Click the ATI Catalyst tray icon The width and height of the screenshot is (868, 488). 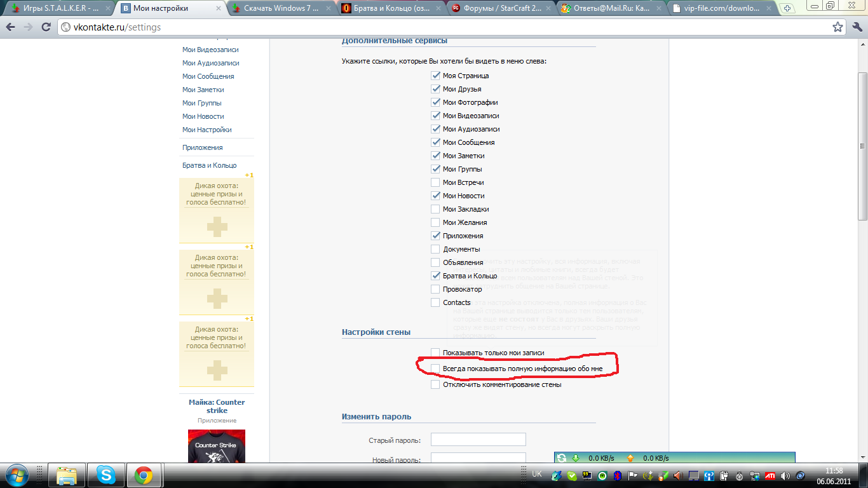click(x=770, y=475)
